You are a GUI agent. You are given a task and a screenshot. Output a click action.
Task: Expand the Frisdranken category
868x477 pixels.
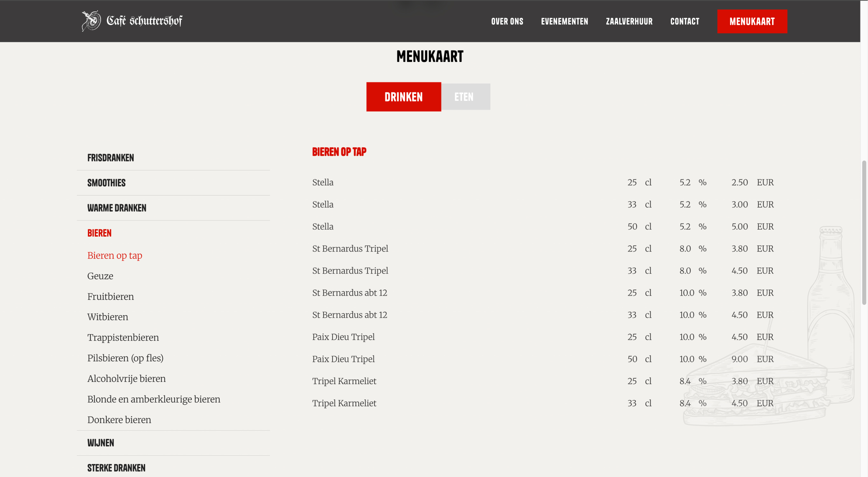(110, 158)
